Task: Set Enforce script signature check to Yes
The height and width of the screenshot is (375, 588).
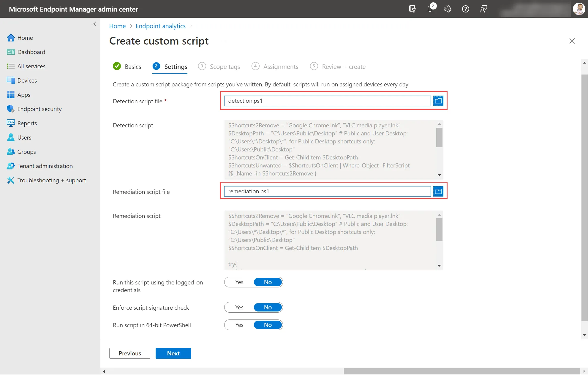Action: (x=239, y=307)
